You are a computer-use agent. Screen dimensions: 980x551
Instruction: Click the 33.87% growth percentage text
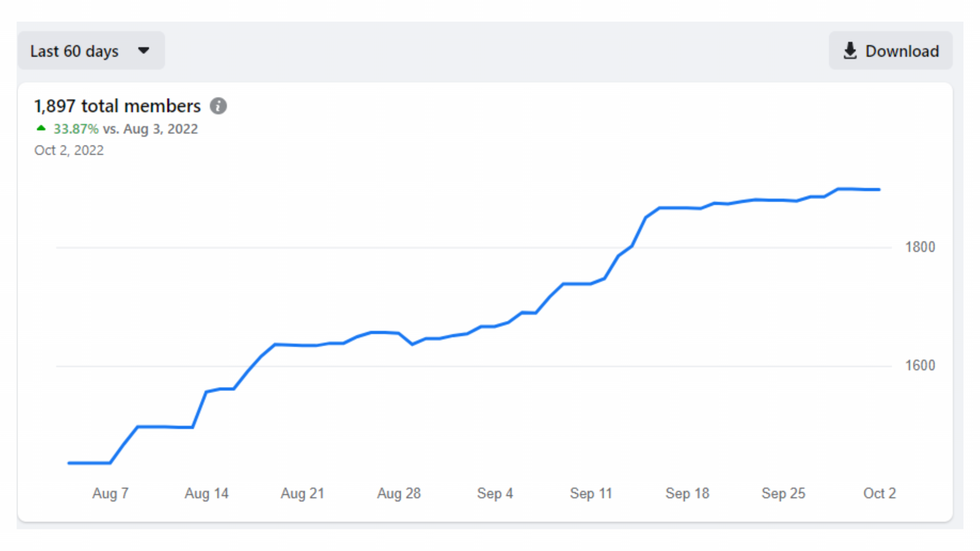point(76,129)
